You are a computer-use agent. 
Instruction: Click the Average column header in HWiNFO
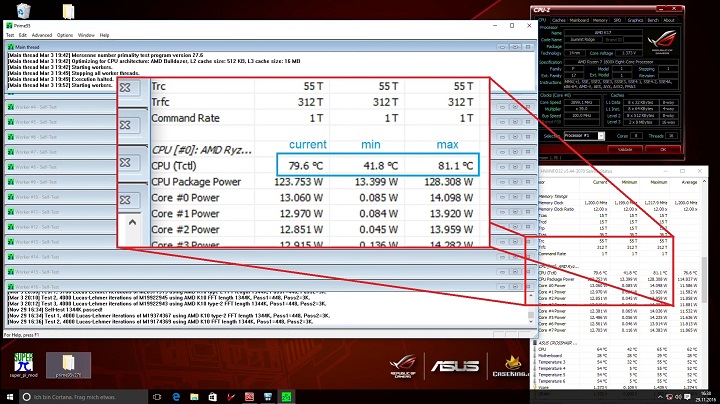point(690,182)
